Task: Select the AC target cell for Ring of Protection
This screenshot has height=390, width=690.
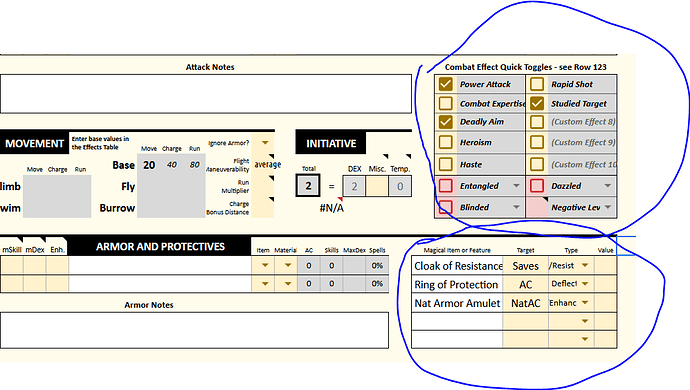Action: click(x=525, y=284)
